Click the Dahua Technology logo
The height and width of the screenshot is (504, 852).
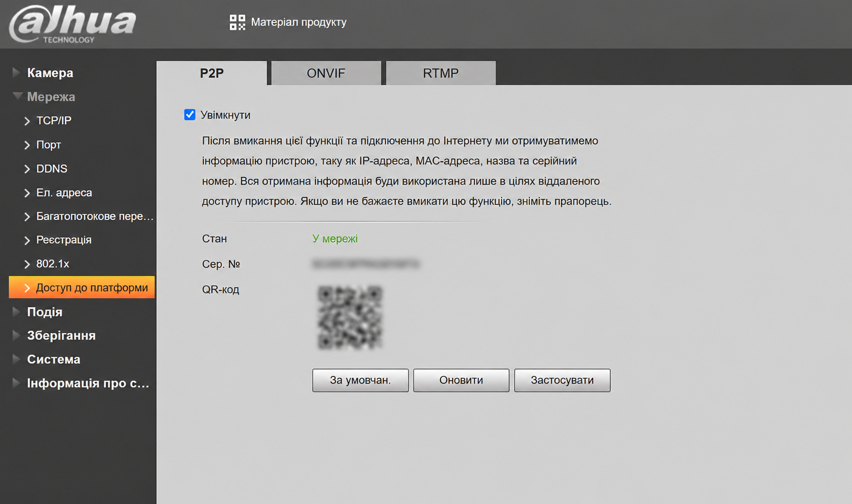(x=73, y=24)
